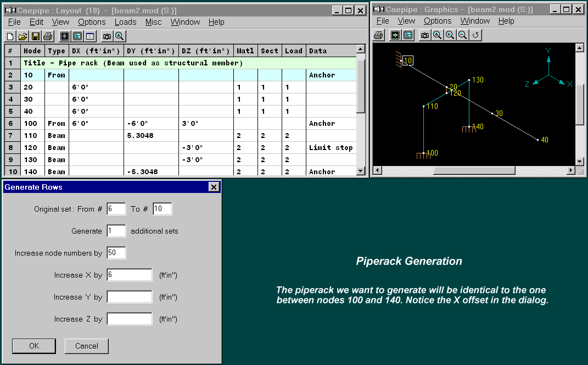Click the camera icon in Graphics toolbar
588x365 pixels.
click(424, 35)
